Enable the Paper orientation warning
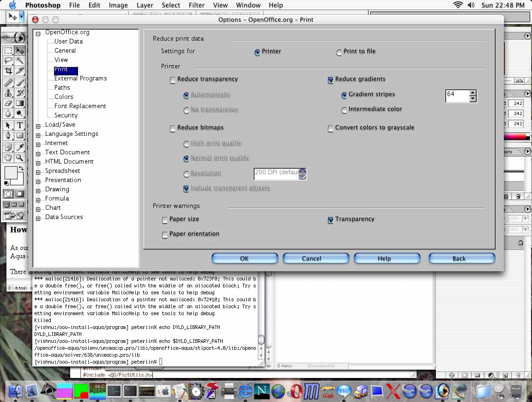The height and width of the screenshot is (402, 532). point(165,235)
